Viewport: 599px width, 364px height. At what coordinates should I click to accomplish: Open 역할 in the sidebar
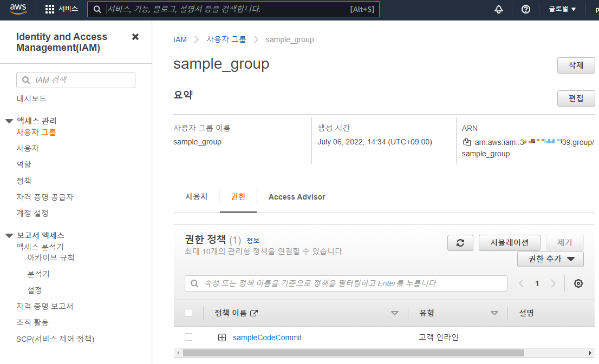click(24, 164)
